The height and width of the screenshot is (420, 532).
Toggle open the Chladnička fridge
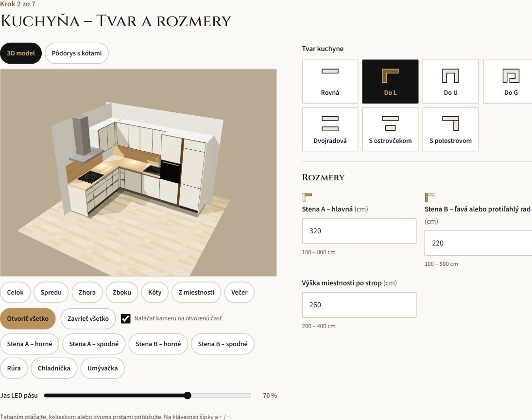coord(54,368)
